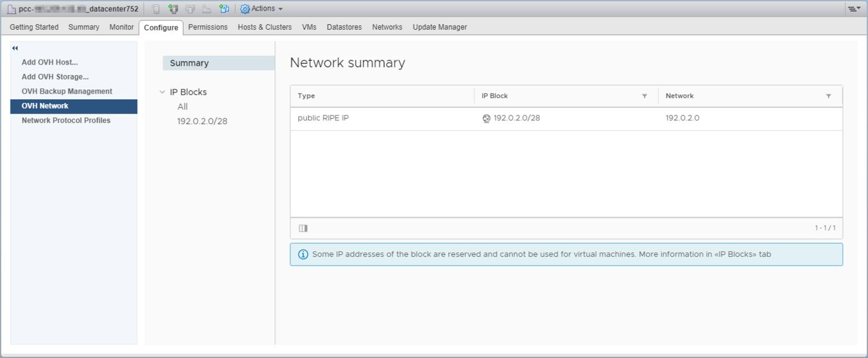The width and height of the screenshot is (868, 358).
Task: Click the datacenter icon beside the pcc name
Action: (11, 9)
